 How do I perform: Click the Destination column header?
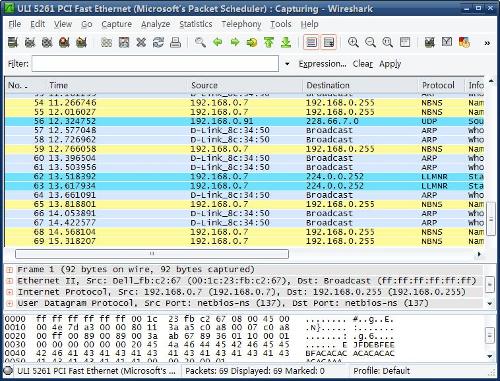tap(360, 85)
